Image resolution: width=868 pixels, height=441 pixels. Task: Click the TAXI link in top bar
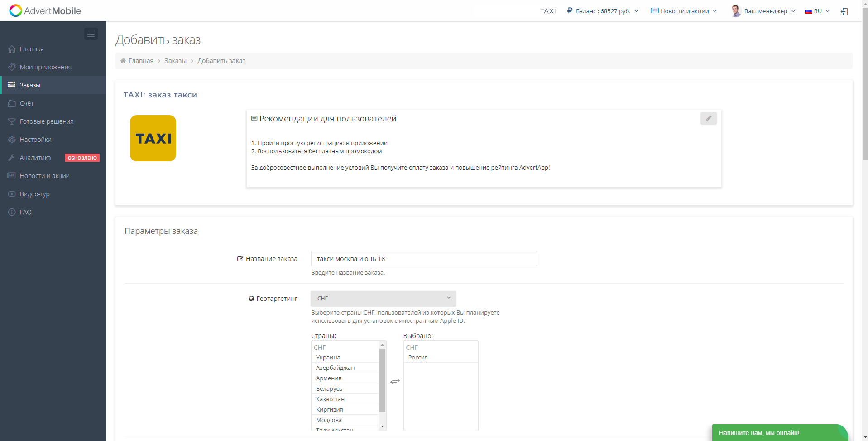pos(548,11)
